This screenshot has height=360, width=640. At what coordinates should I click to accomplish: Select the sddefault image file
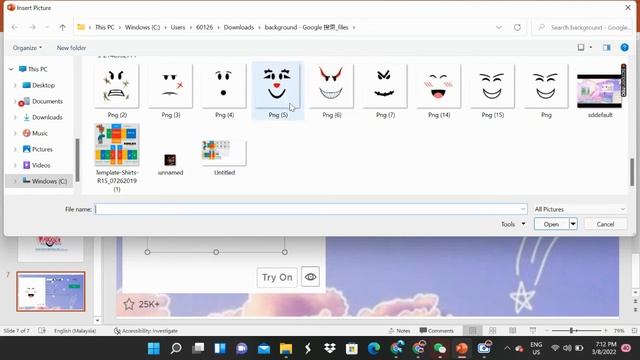600,91
